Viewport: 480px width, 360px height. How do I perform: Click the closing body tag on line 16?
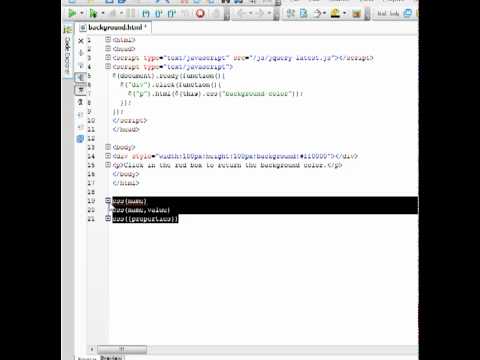(126, 174)
